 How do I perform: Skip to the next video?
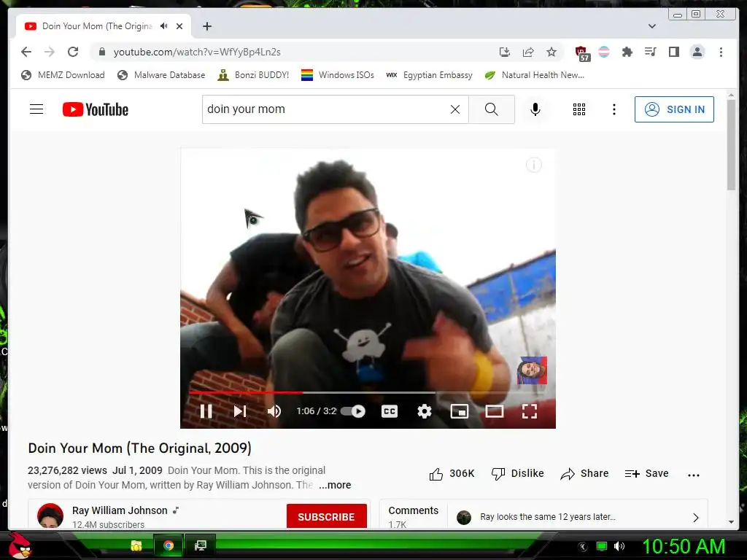pyautogui.click(x=240, y=411)
